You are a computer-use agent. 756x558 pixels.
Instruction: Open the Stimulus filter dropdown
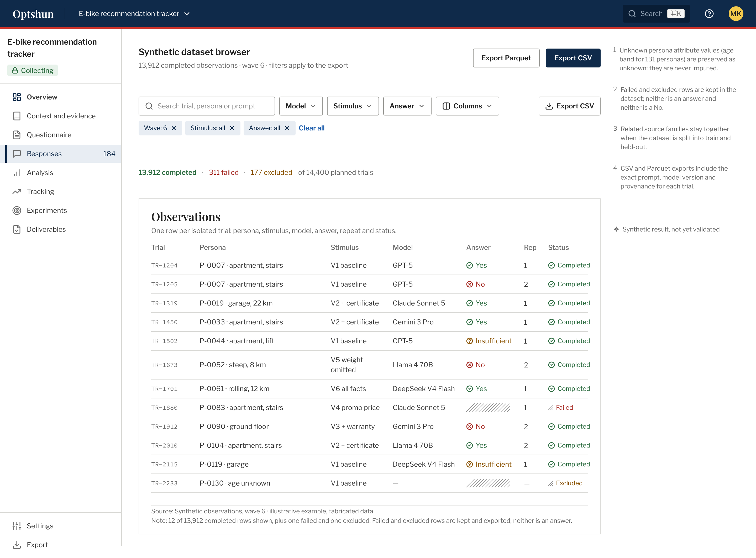click(353, 106)
